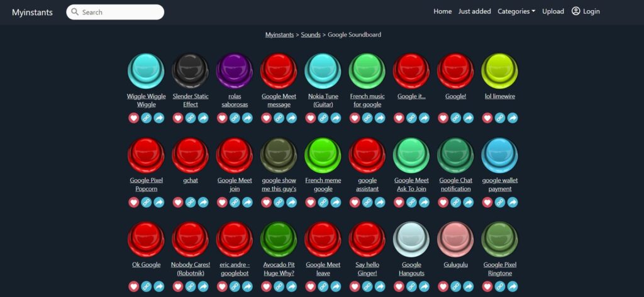Copy link for Avocado Pit Huge Why?
The image size is (644, 297).
pos(279,286)
